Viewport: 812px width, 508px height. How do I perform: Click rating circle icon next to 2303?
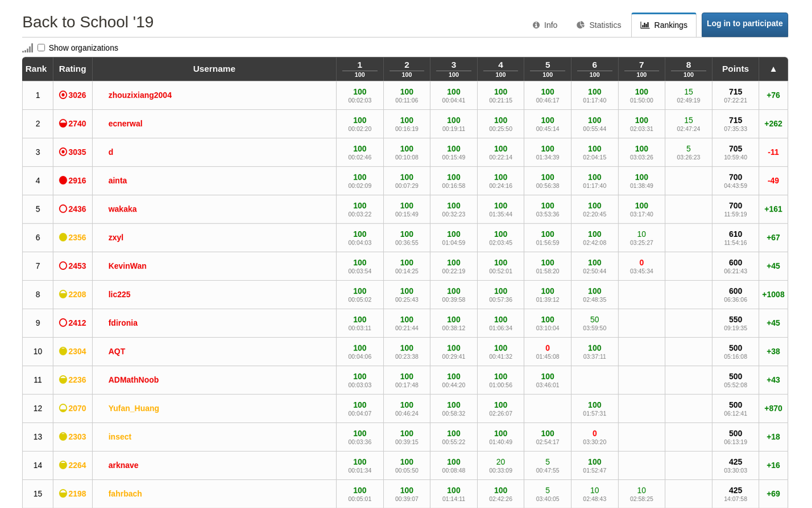[x=63, y=437]
